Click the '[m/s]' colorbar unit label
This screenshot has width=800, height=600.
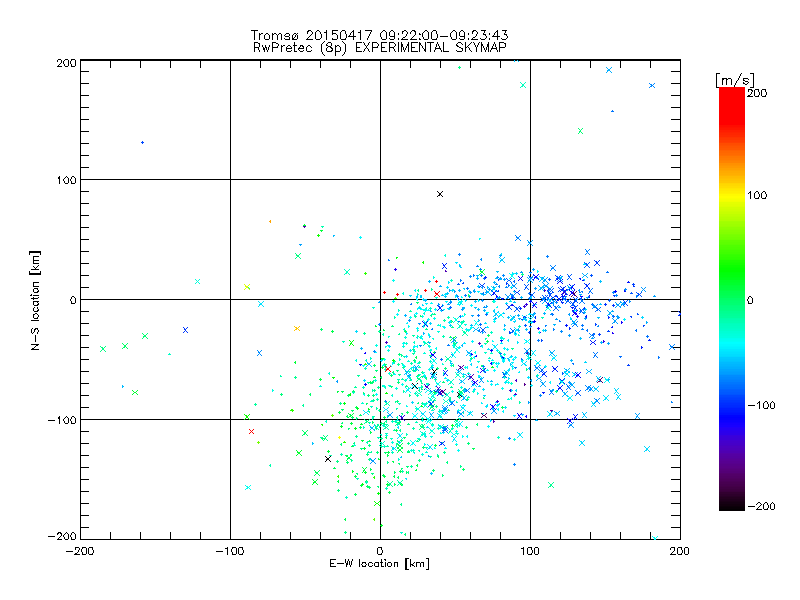click(x=735, y=80)
